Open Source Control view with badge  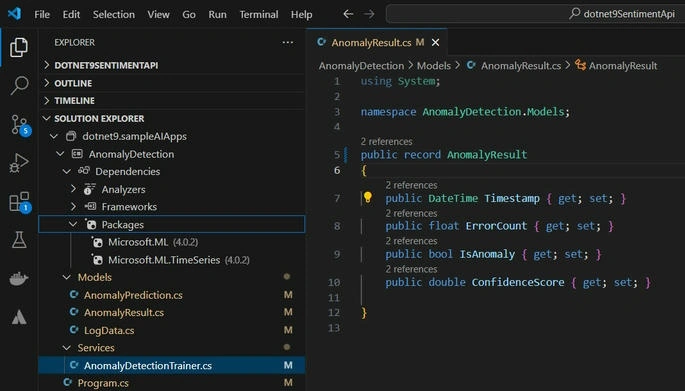coord(20,125)
